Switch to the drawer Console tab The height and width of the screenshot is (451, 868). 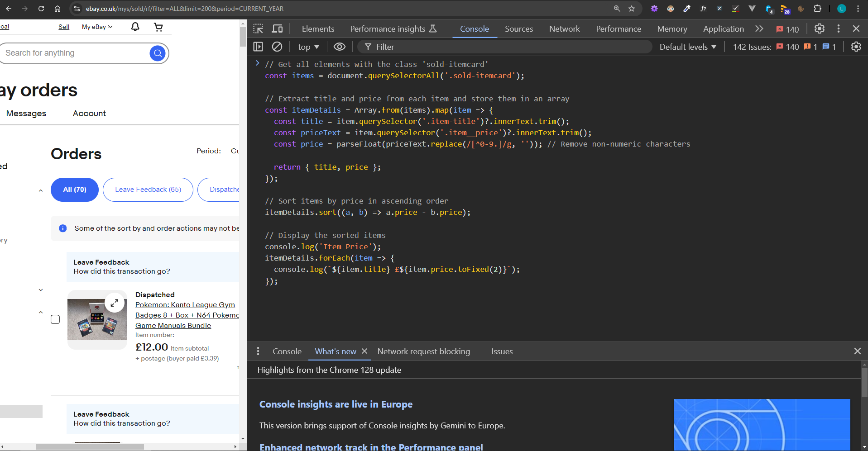point(287,351)
